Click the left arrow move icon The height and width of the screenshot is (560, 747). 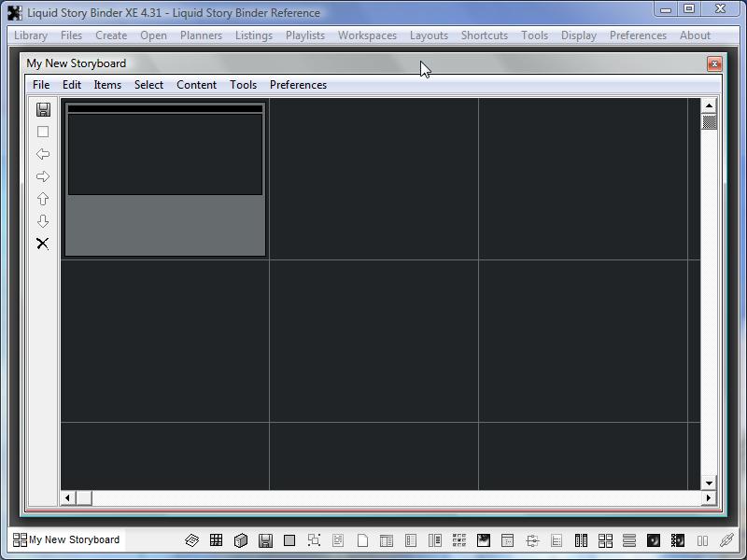pos(43,154)
